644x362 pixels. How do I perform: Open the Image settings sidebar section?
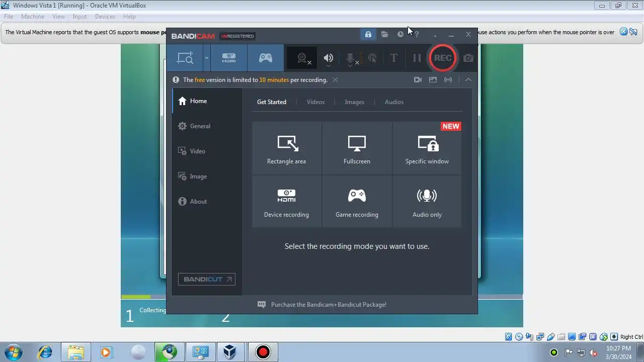click(x=207, y=176)
